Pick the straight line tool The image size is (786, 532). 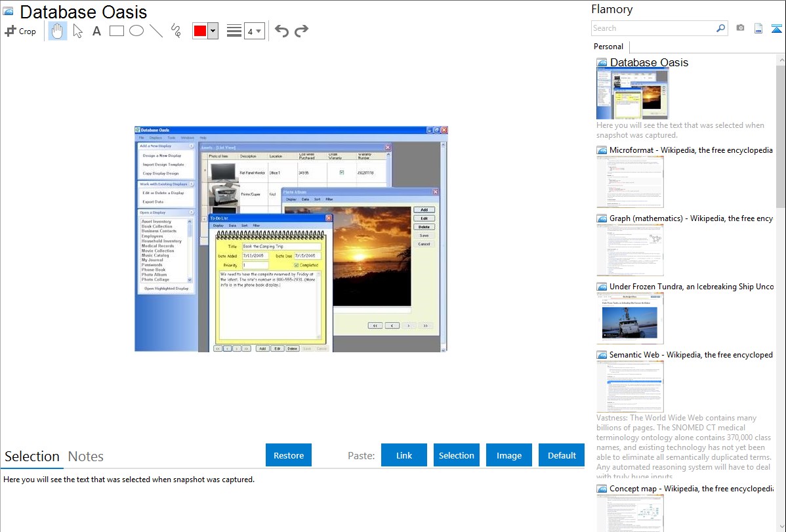(x=156, y=31)
